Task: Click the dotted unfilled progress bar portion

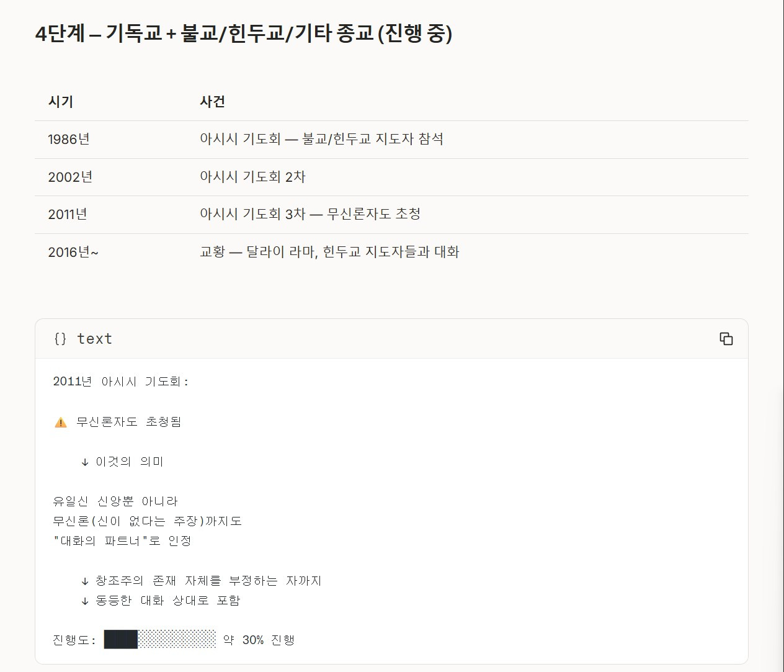Action: pyautogui.click(x=177, y=640)
